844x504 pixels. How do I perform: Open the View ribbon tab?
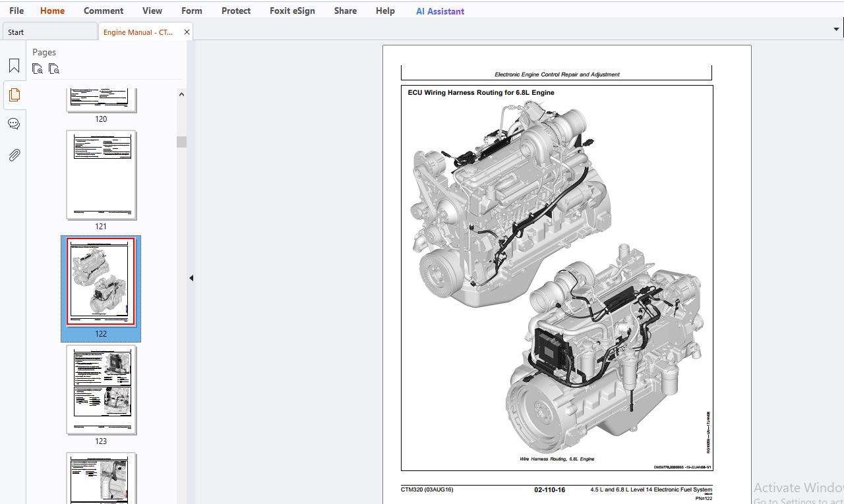[152, 11]
